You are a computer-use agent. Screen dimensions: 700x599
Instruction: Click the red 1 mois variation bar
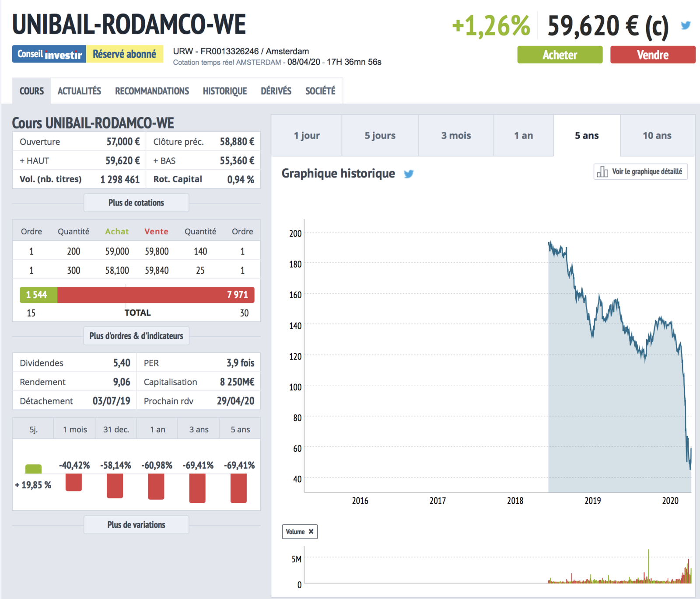point(73,483)
